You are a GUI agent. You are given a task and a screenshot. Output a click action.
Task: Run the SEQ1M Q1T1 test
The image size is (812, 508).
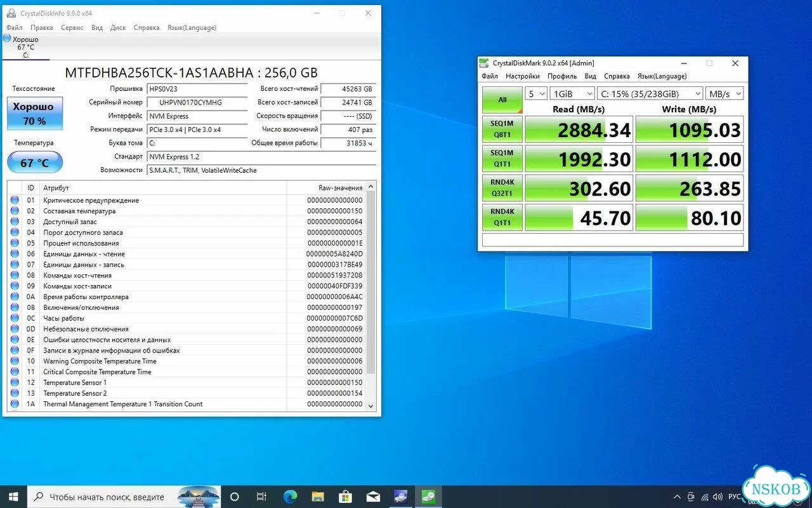click(x=502, y=159)
